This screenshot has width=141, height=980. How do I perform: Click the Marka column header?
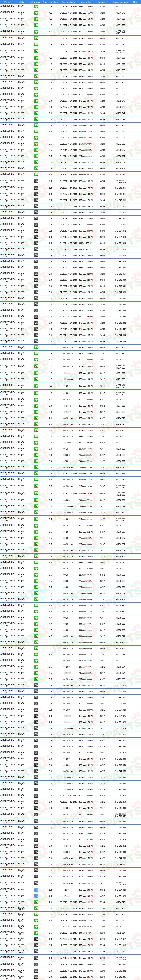pyautogui.click(x=7, y=2)
